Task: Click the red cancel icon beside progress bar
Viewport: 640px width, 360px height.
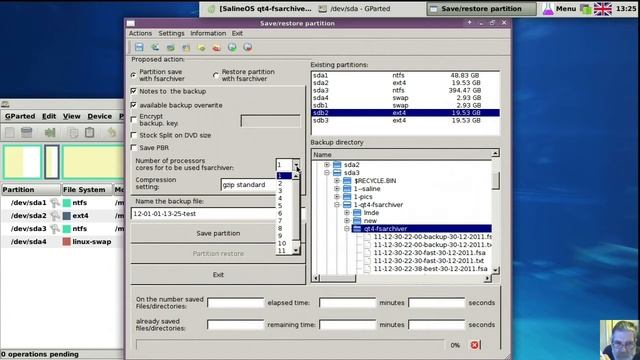Action: click(x=474, y=345)
